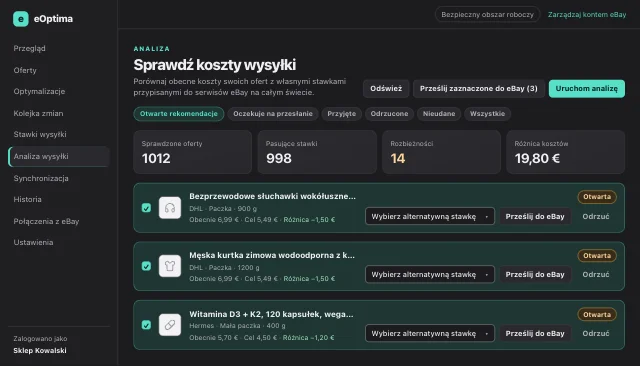Go to Oferty in the sidebar
Image resolution: width=640 pixels, height=366 pixels.
pyautogui.click(x=25, y=70)
